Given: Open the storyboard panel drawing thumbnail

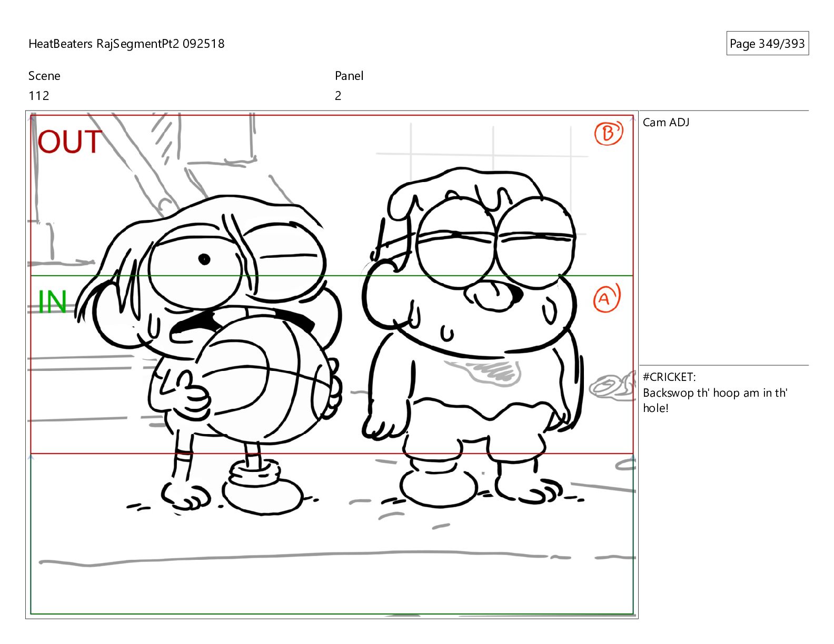Looking at the screenshot, I should coord(332,365).
